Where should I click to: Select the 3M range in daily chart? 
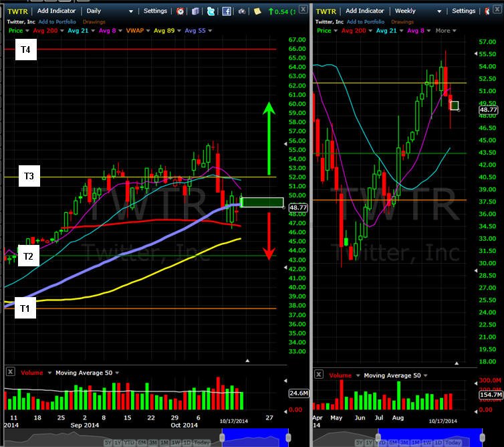coord(153,443)
